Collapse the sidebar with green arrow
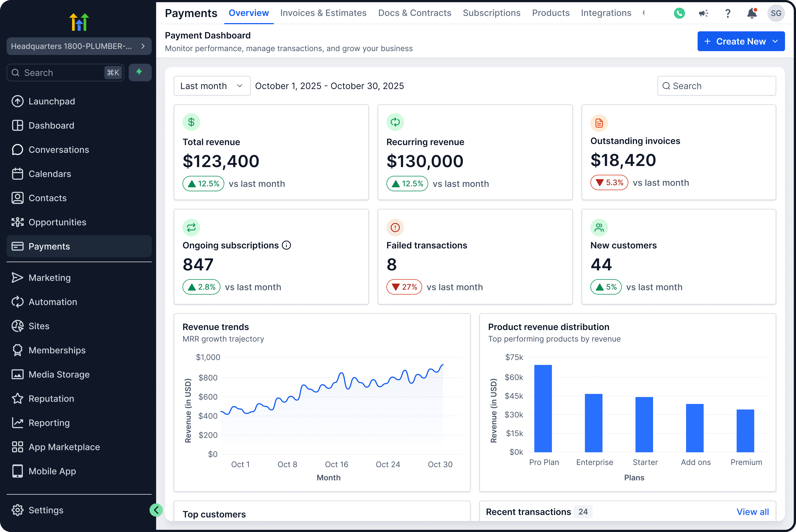This screenshot has height=532, width=796. pyautogui.click(x=156, y=510)
